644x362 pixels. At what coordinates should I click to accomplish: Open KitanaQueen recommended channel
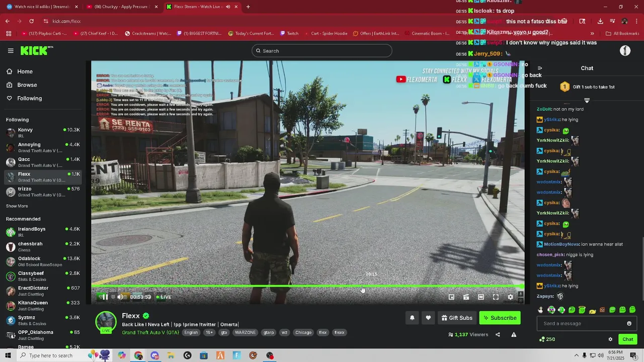point(43,306)
